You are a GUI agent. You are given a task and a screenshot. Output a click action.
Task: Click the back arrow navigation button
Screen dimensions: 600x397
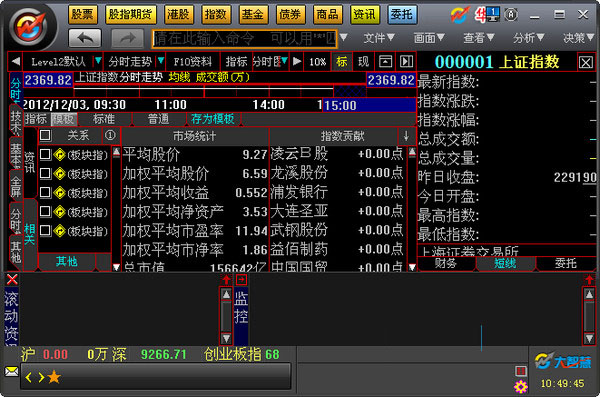[85, 38]
